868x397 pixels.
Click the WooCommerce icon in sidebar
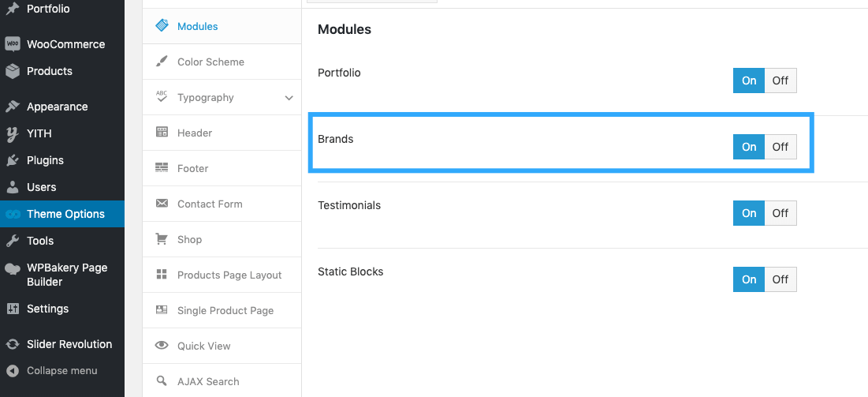pos(13,44)
